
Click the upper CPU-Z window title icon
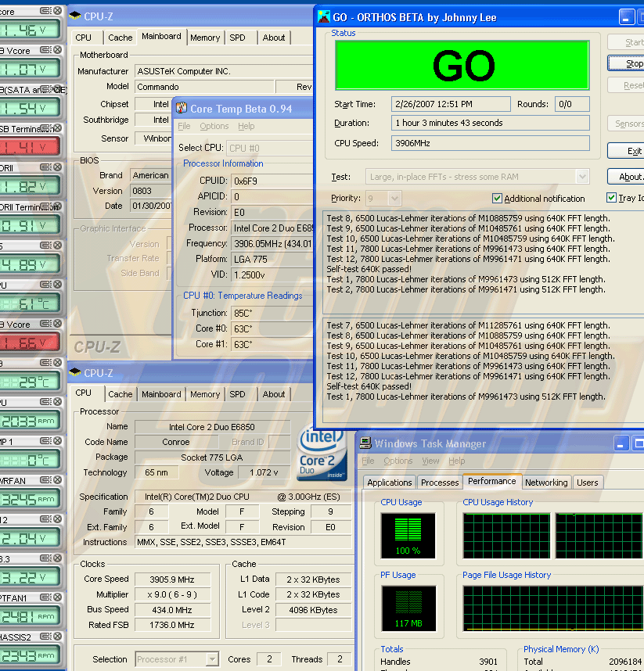click(75, 16)
